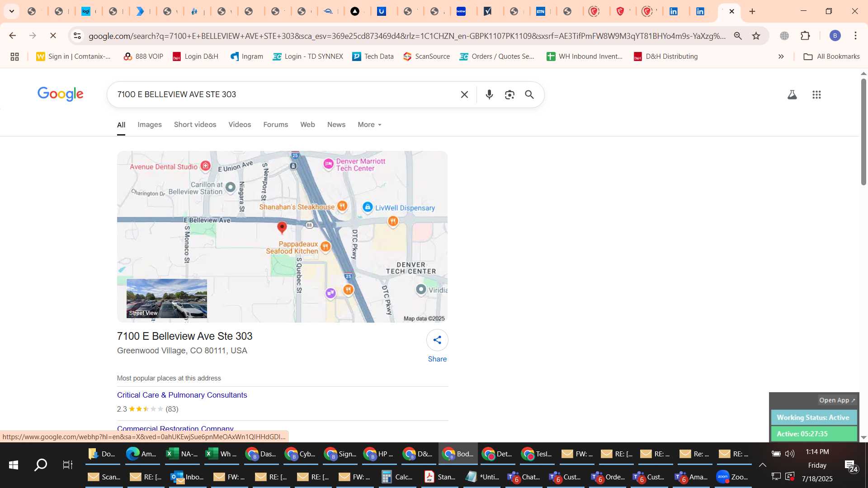
Task: Open notification center with 24 badge
Action: coord(851,466)
